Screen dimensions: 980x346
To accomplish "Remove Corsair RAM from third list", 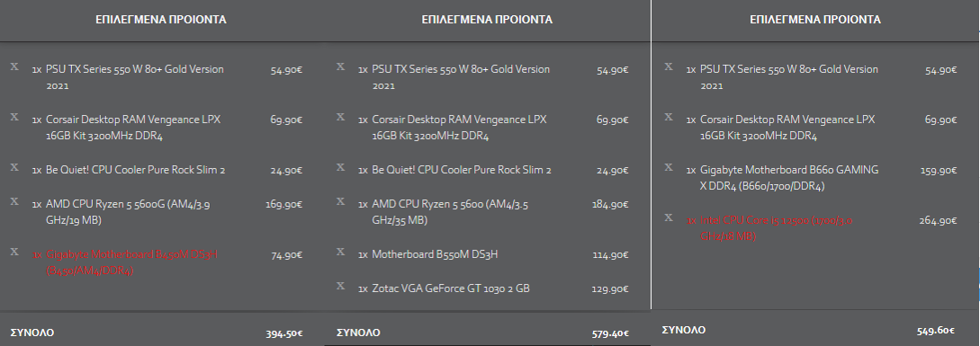I will 669,117.
